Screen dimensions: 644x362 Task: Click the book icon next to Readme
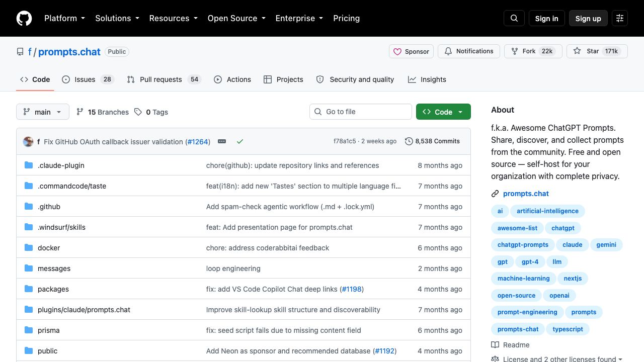[x=495, y=345]
